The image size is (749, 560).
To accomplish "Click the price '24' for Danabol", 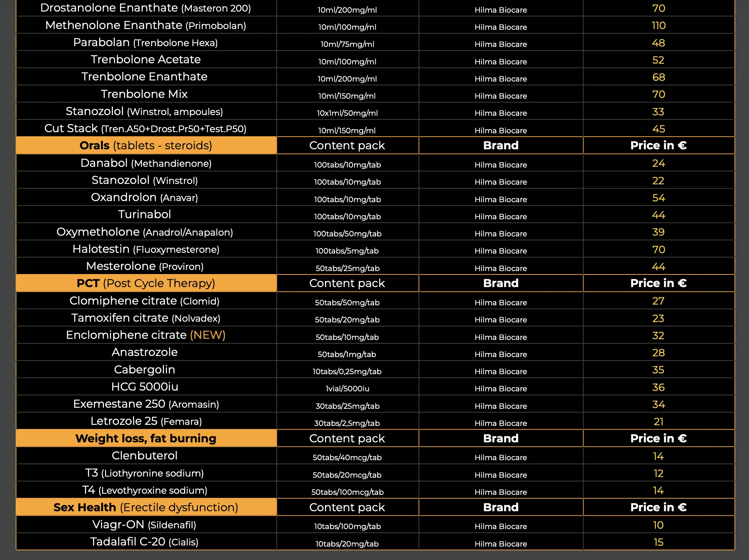I will point(658,163).
